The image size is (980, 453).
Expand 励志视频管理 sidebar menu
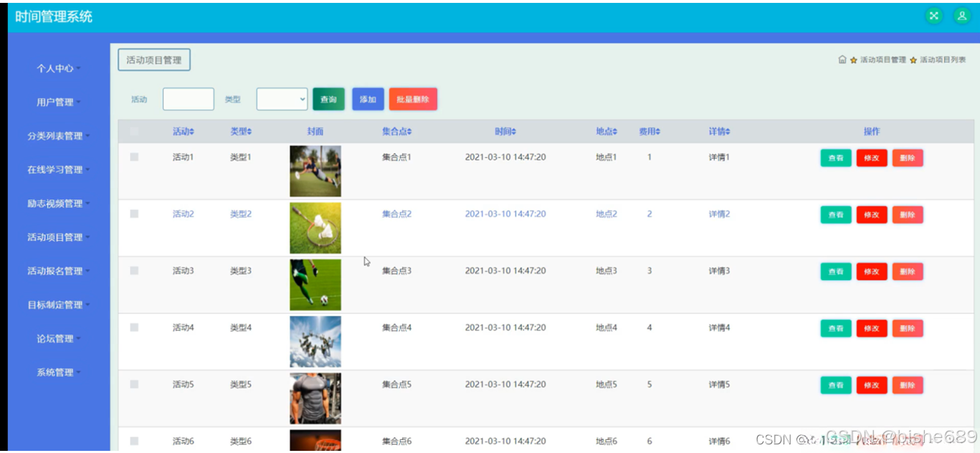(x=59, y=204)
